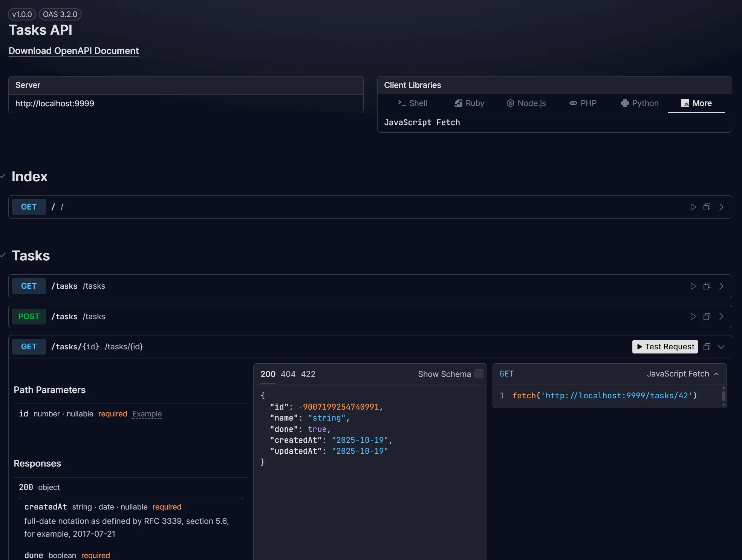742x560 pixels.
Task: Run the GET / endpoint via play icon
Action: tap(693, 207)
